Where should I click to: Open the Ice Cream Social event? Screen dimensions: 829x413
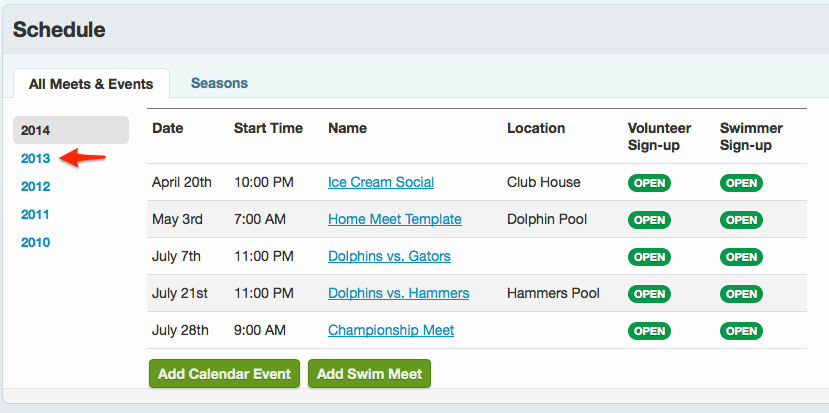coord(381,182)
